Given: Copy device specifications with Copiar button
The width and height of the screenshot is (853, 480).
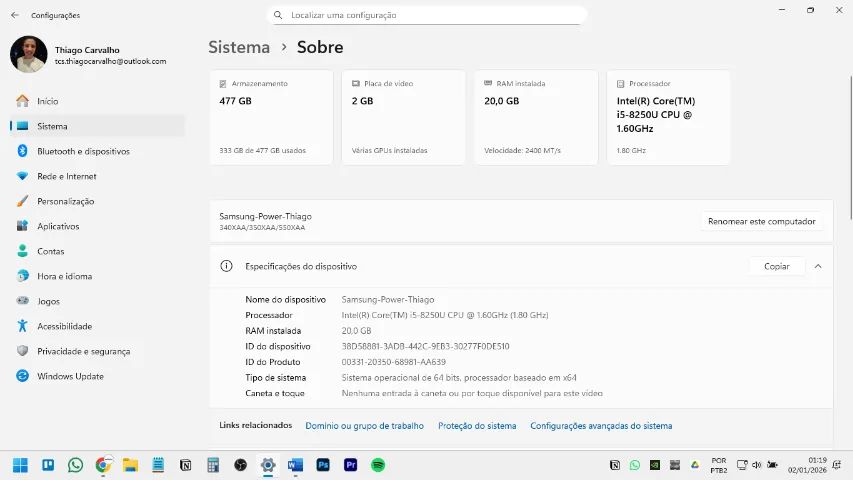Looking at the screenshot, I should click(776, 267).
